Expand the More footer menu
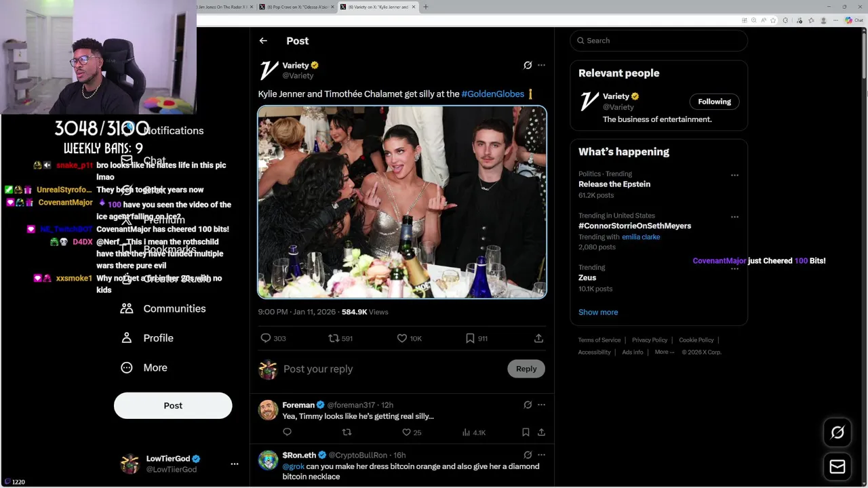868x488 pixels. click(665, 352)
